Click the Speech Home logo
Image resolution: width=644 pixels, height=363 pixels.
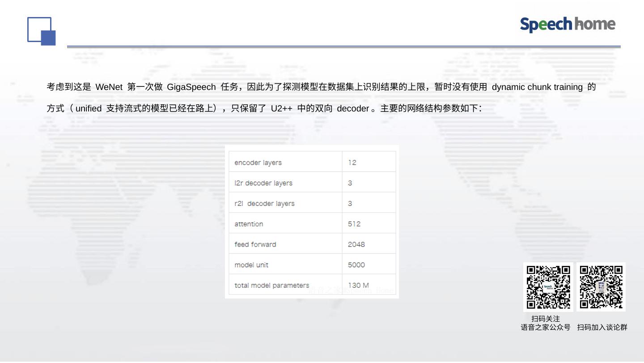coord(568,24)
